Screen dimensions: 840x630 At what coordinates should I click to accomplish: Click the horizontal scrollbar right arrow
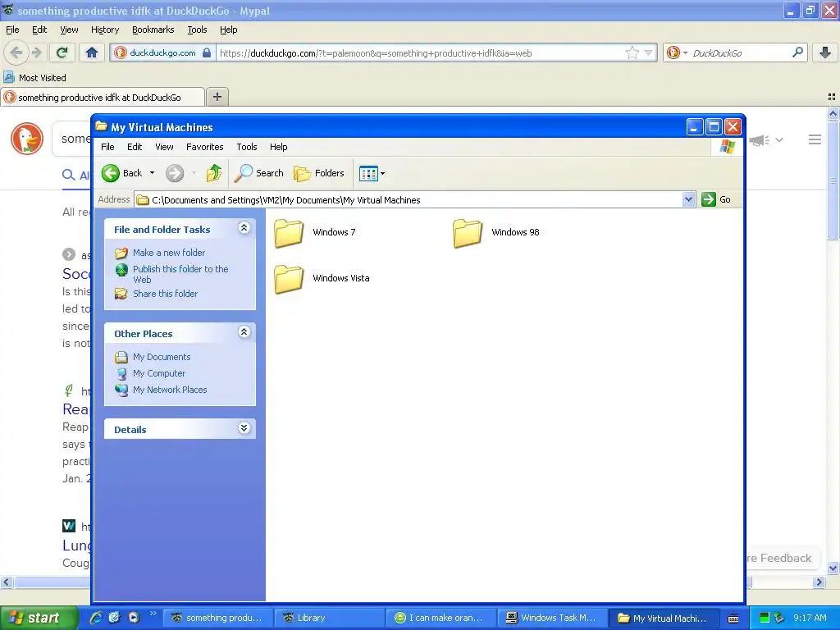(819, 582)
